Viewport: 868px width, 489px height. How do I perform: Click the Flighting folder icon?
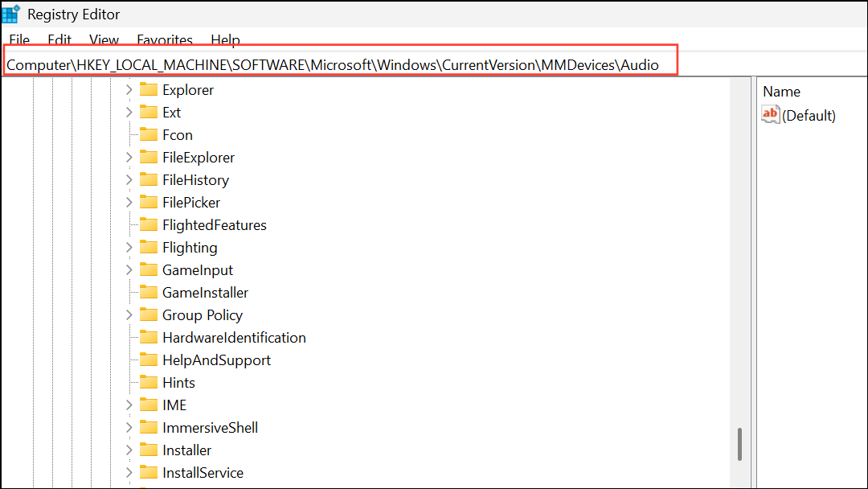[149, 247]
